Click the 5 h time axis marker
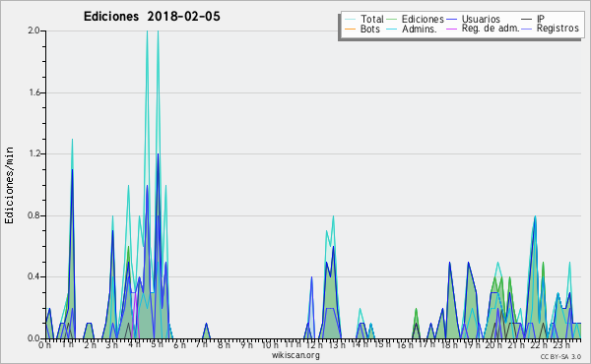The height and width of the screenshot is (364, 591). coord(158,344)
